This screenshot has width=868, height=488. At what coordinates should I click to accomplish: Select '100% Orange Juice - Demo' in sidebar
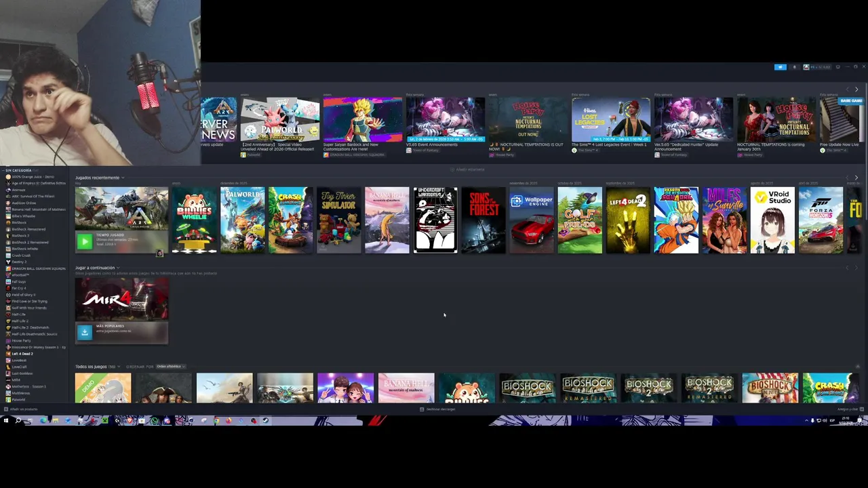[x=34, y=177]
